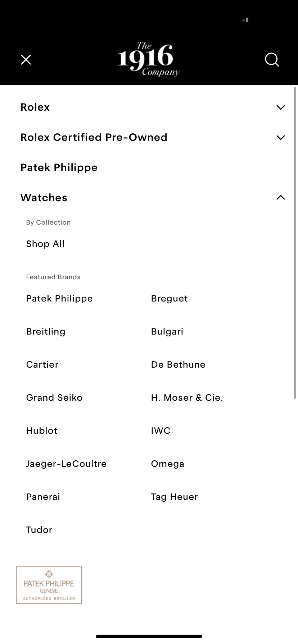Expand Rolex Certified Pre-Owned chevron
Screen dimensions: 298x644
coord(281,138)
